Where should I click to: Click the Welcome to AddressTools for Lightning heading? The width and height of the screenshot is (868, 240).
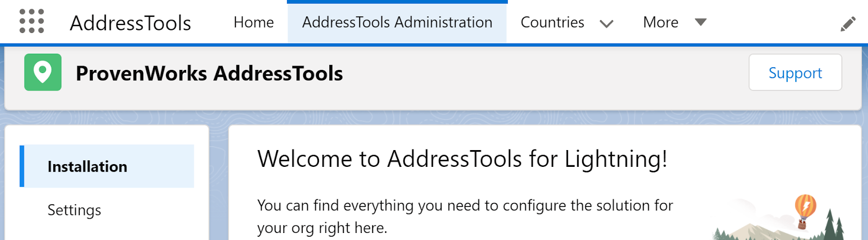pyautogui.click(x=462, y=159)
